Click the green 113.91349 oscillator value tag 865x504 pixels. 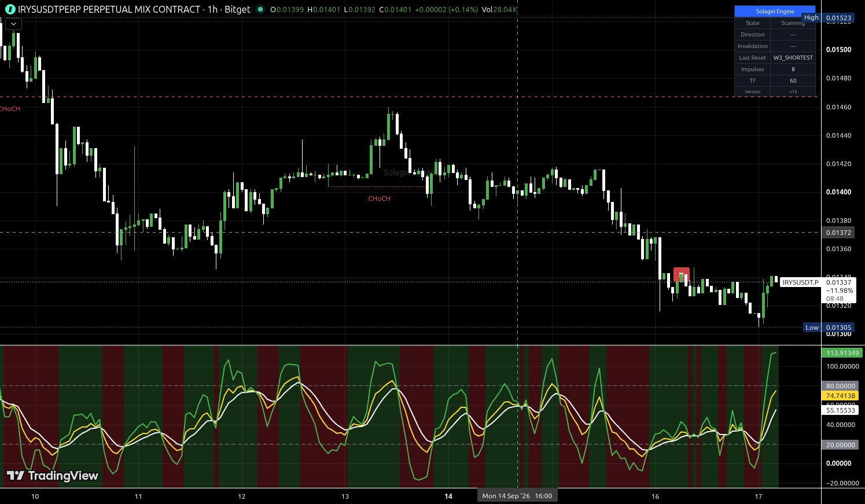[x=842, y=353]
